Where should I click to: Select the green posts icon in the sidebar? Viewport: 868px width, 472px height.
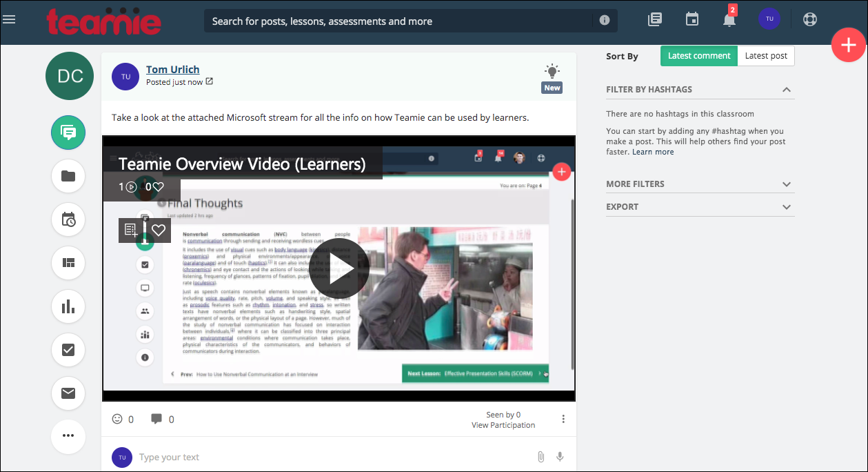(68, 133)
